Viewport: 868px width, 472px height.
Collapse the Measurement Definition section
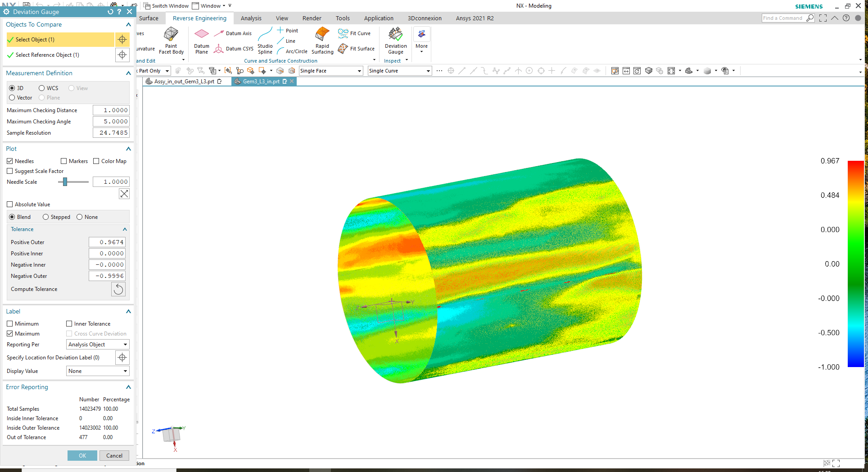click(x=128, y=73)
